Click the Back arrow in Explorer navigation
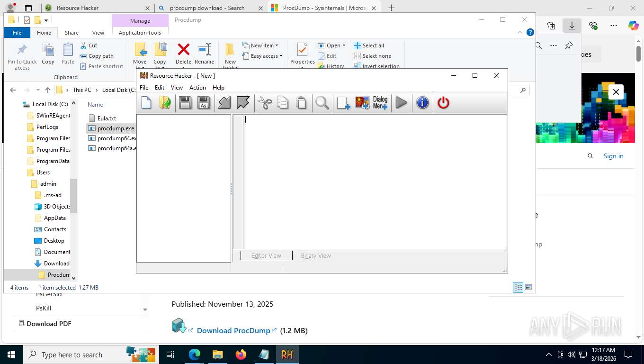This screenshot has width=644, height=364. tap(13, 90)
